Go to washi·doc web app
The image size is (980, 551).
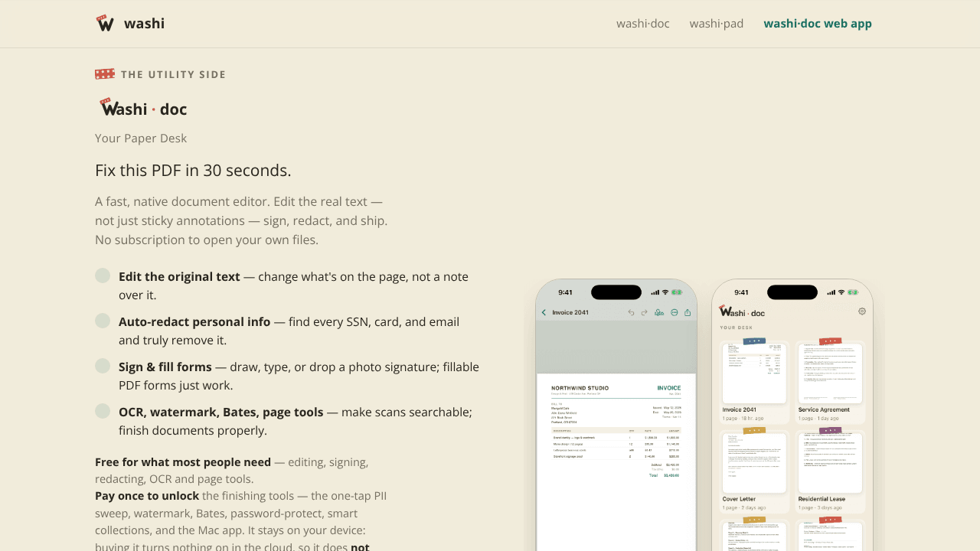818,24
